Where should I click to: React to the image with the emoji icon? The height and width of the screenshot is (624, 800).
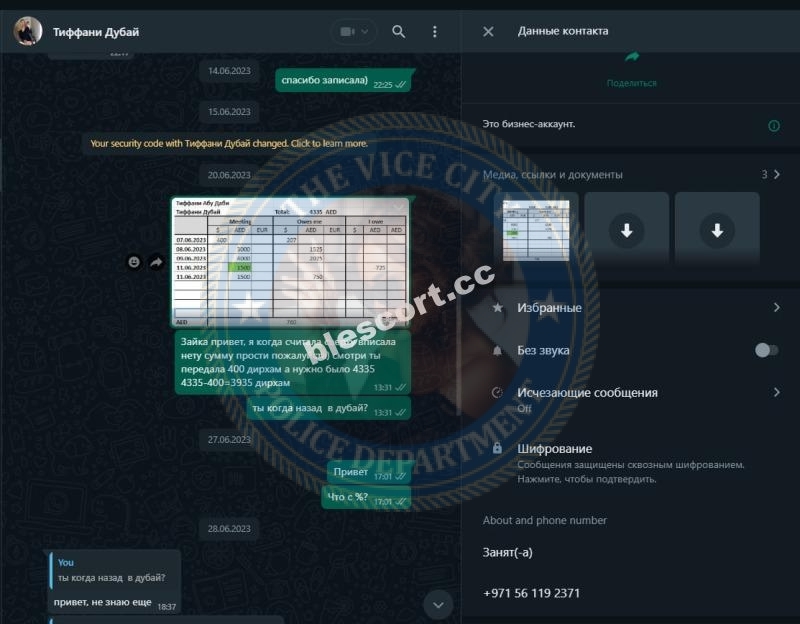134,262
